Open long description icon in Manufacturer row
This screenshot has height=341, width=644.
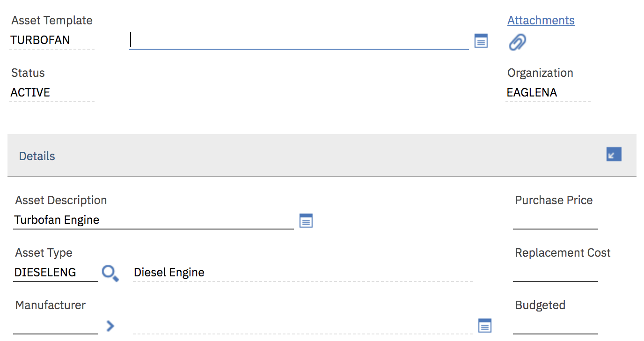[484, 326]
